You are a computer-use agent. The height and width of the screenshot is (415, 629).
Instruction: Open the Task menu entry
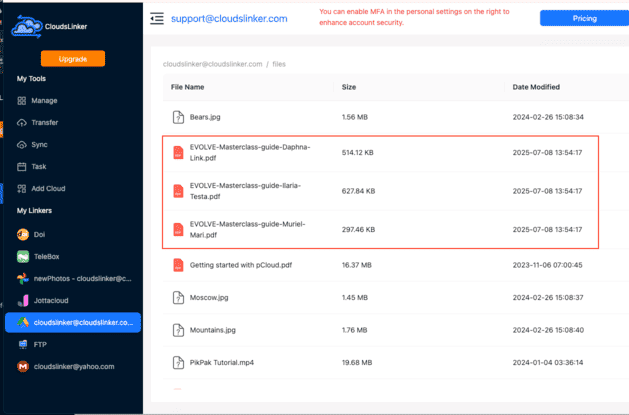[x=39, y=166]
